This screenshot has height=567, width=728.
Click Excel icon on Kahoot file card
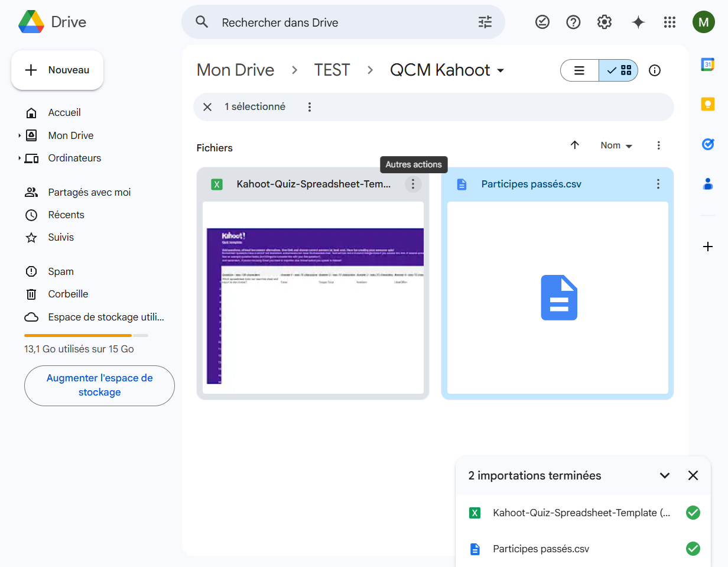click(x=217, y=184)
